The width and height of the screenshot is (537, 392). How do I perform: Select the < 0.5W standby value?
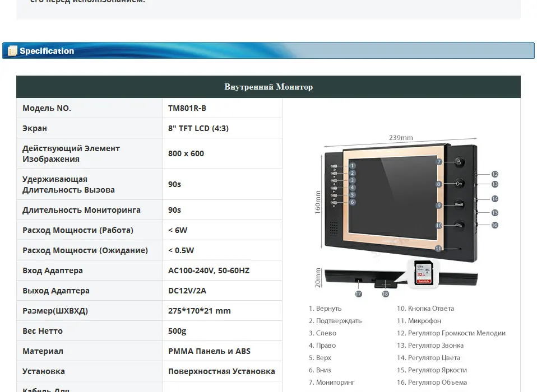[181, 250]
